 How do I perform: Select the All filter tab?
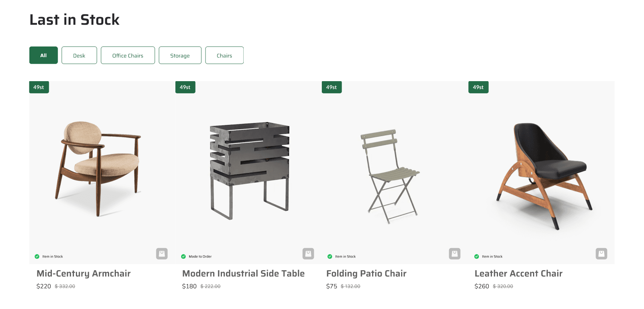43,55
